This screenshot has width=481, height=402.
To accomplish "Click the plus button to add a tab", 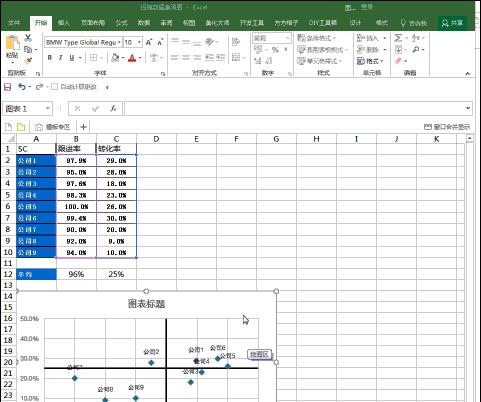I will (x=83, y=127).
